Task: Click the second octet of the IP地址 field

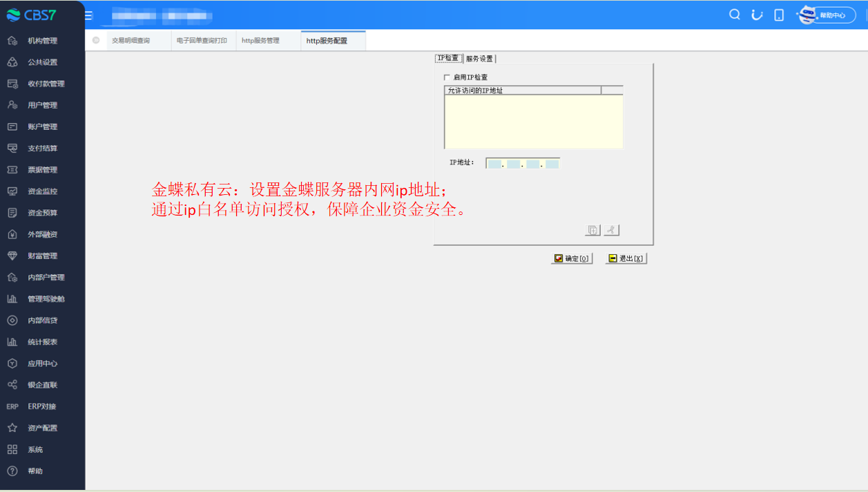Action: point(513,164)
